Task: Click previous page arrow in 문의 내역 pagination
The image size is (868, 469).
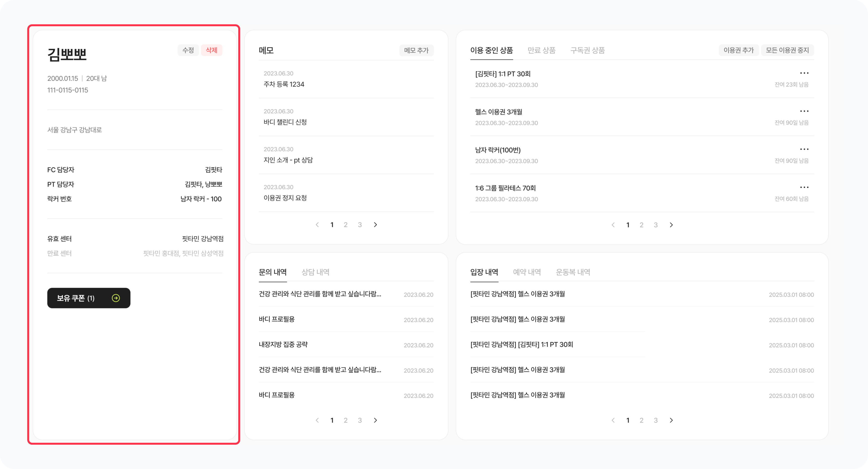Action: 317,420
